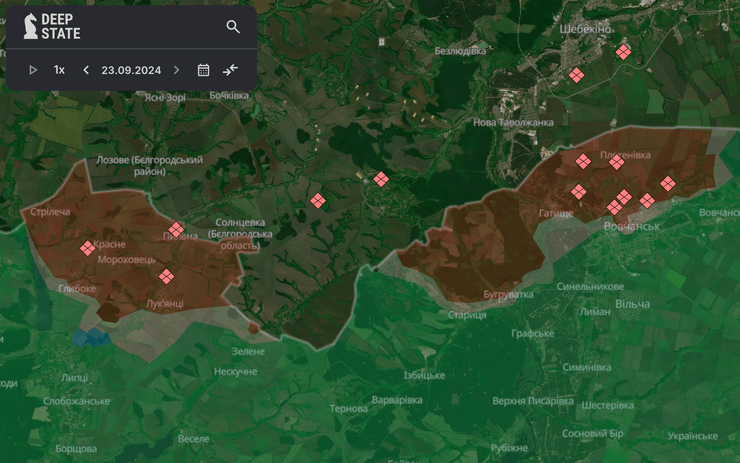Click the Стрілеча village label
The height and width of the screenshot is (463, 740).
pos(50,211)
